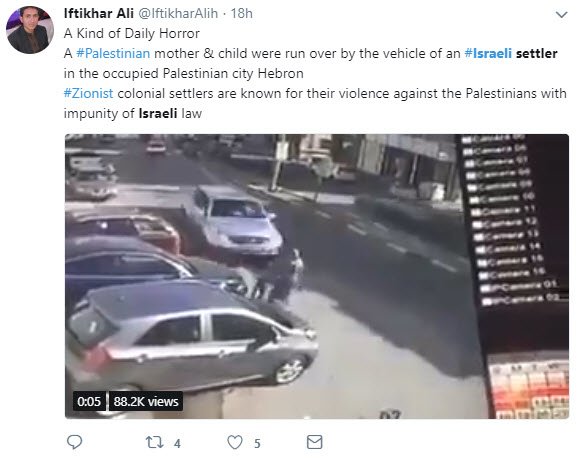Image resolution: width=579 pixels, height=460 pixels.
Task: Open the 18h timestamp link
Action: point(241,13)
